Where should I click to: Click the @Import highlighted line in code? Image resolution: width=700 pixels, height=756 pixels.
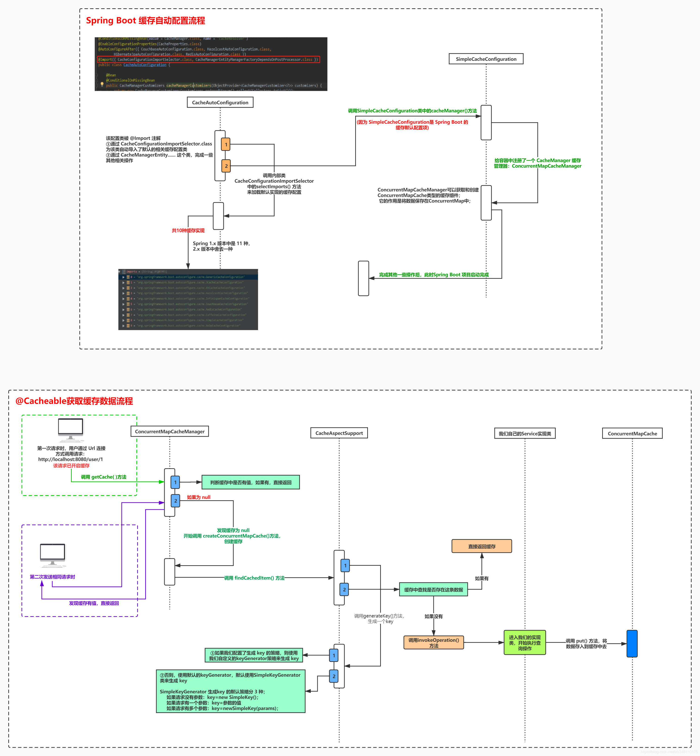(x=209, y=59)
